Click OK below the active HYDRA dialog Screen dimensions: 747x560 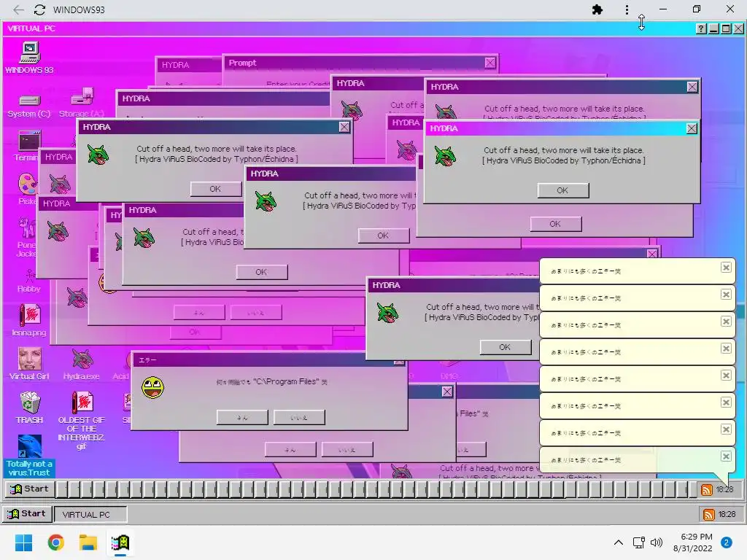click(x=555, y=224)
